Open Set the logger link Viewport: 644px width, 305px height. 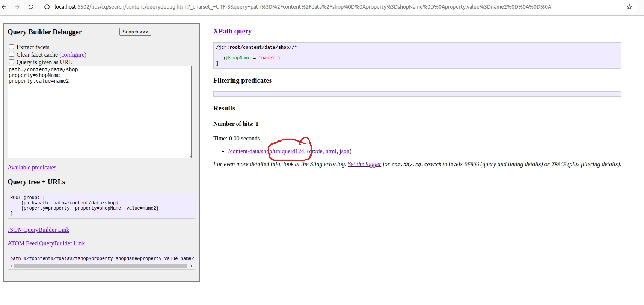click(364, 164)
